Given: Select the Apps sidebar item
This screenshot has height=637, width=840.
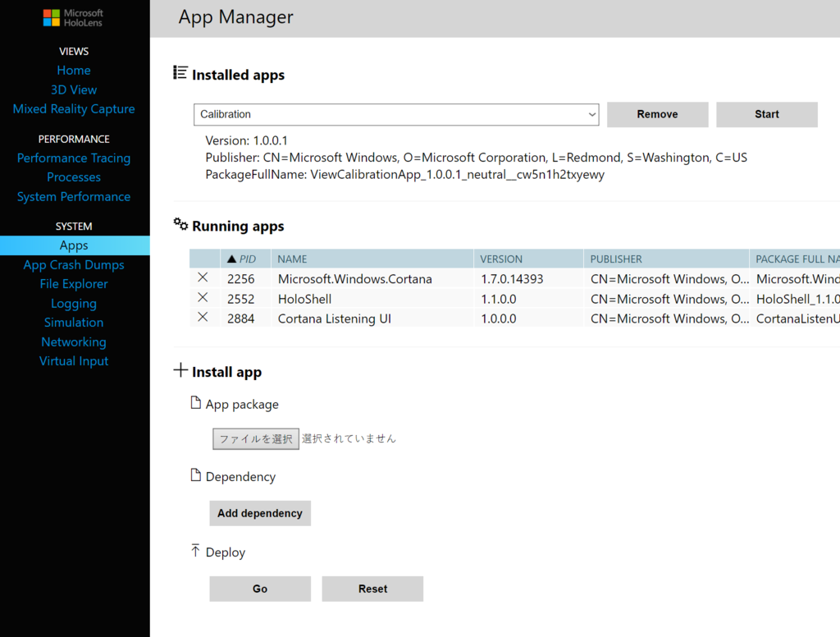Looking at the screenshot, I should tap(75, 245).
